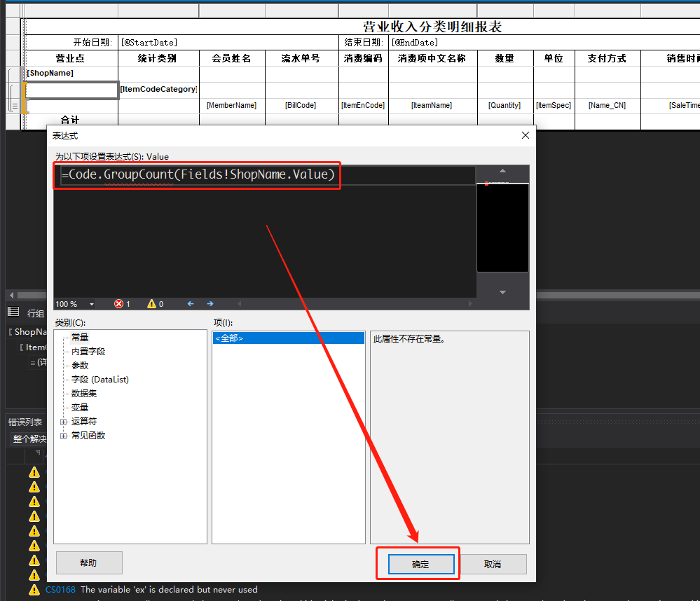Click the [Name_CN] detail cell
The height and width of the screenshot is (601, 700).
pos(607,105)
